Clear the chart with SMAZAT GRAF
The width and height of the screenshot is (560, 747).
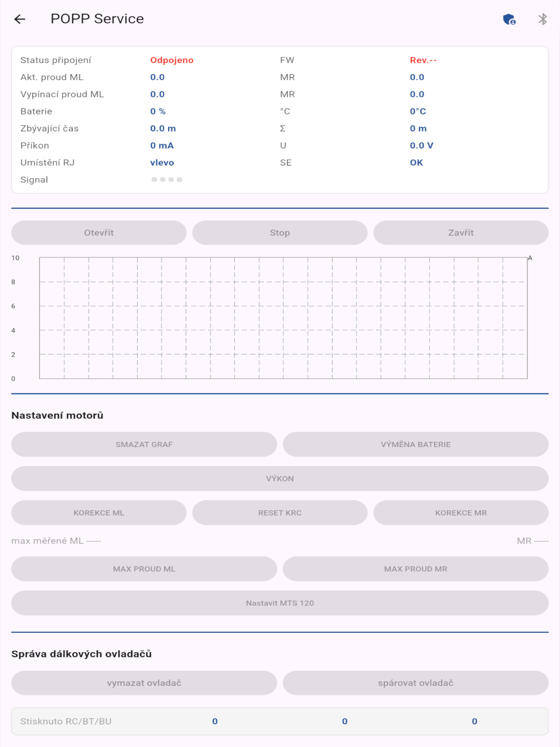point(144,444)
